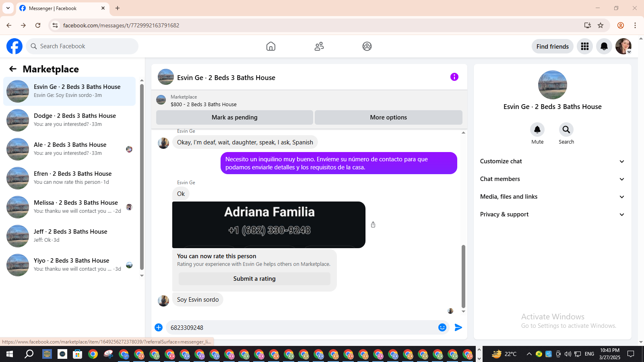Open the Friends icon in top navigation
The height and width of the screenshot is (362, 644).
[319, 46]
